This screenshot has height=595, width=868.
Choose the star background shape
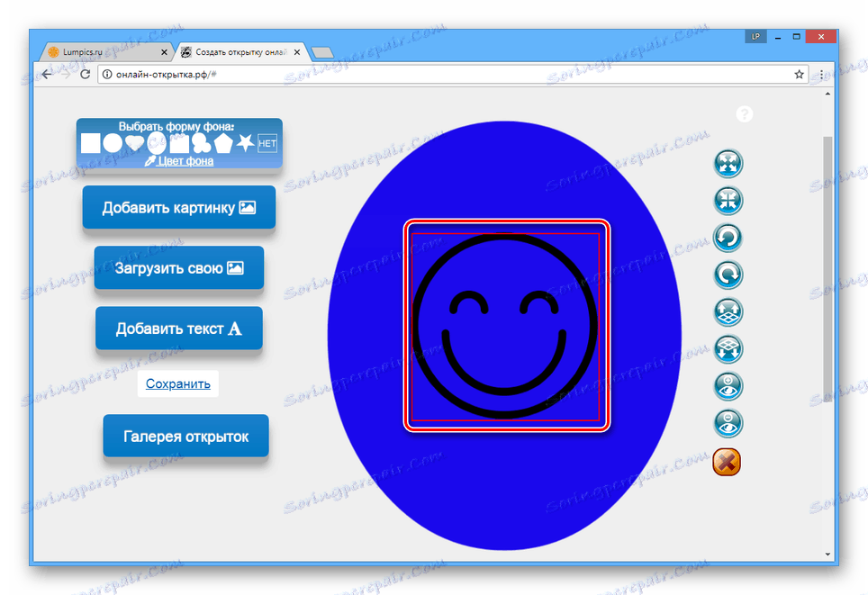(245, 142)
